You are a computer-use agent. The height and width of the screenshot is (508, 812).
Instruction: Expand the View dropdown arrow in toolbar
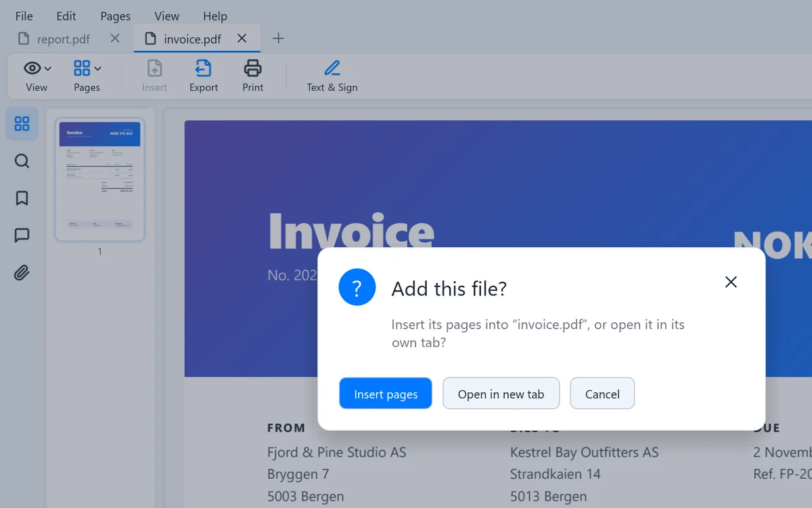(x=47, y=68)
